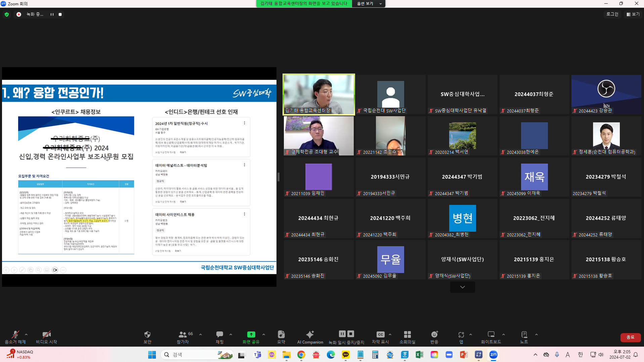Open the 참가자 participants panel
The height and width of the screenshot is (362, 644).
[x=183, y=337]
